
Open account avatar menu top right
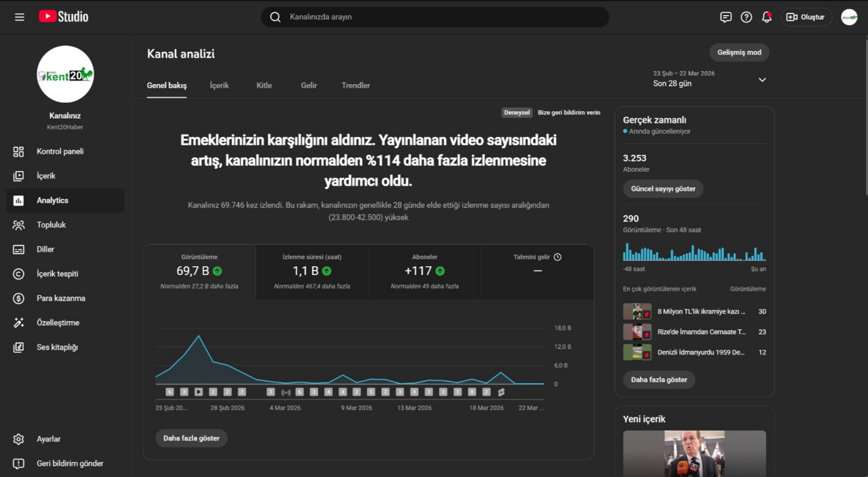[849, 17]
